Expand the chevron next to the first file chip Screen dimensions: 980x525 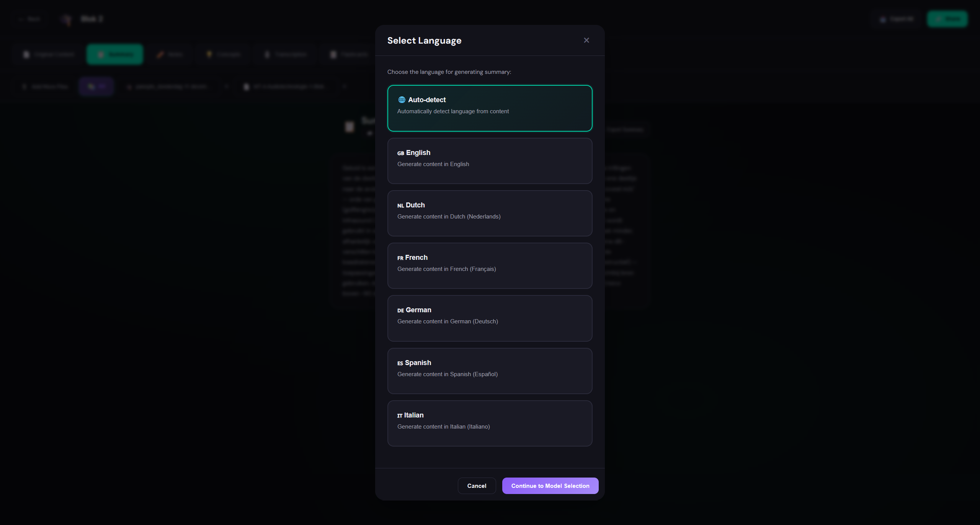226,86
